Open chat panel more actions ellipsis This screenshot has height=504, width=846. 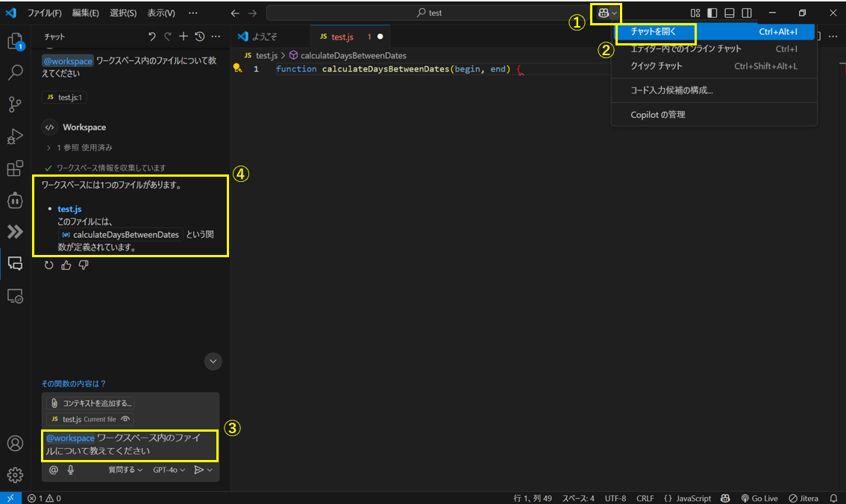click(216, 36)
